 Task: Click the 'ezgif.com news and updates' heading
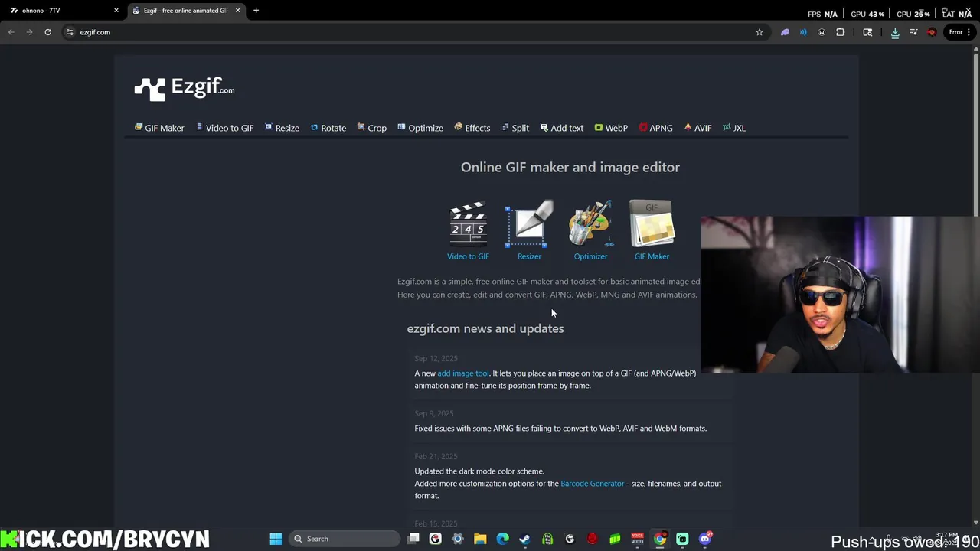(x=485, y=328)
